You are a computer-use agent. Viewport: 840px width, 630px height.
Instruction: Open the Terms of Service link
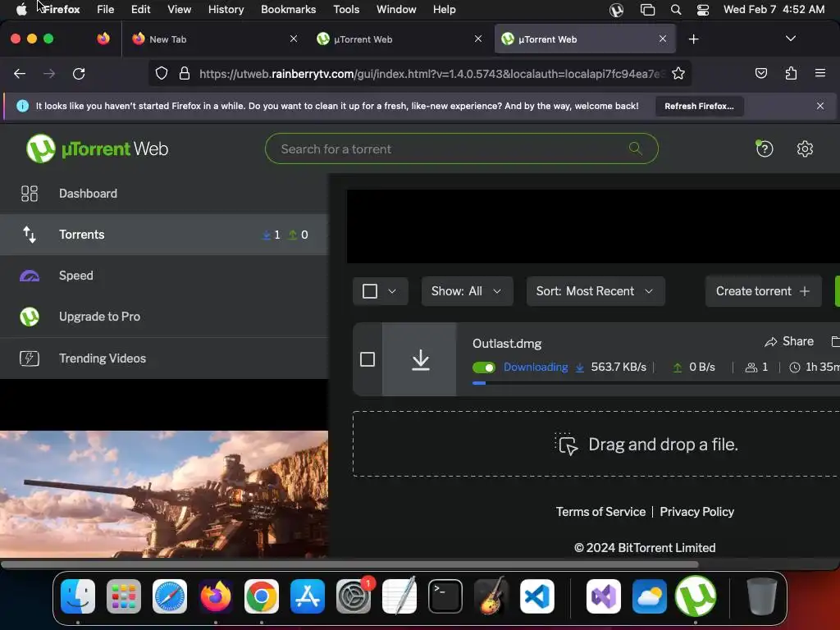pyautogui.click(x=600, y=512)
